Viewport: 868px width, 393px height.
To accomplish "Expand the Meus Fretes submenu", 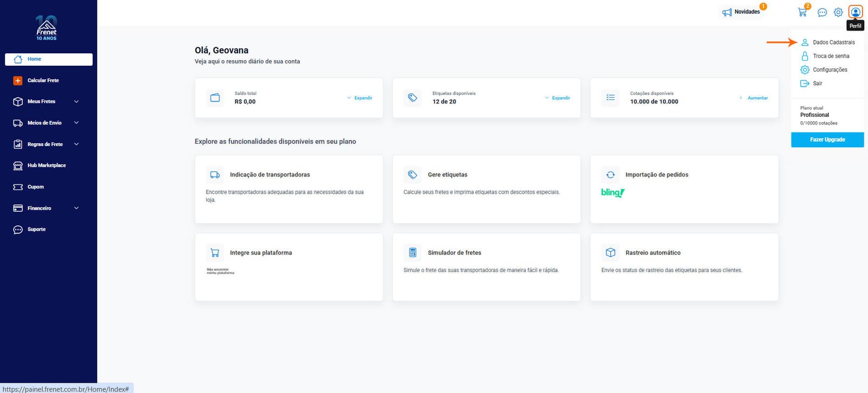I will [76, 102].
